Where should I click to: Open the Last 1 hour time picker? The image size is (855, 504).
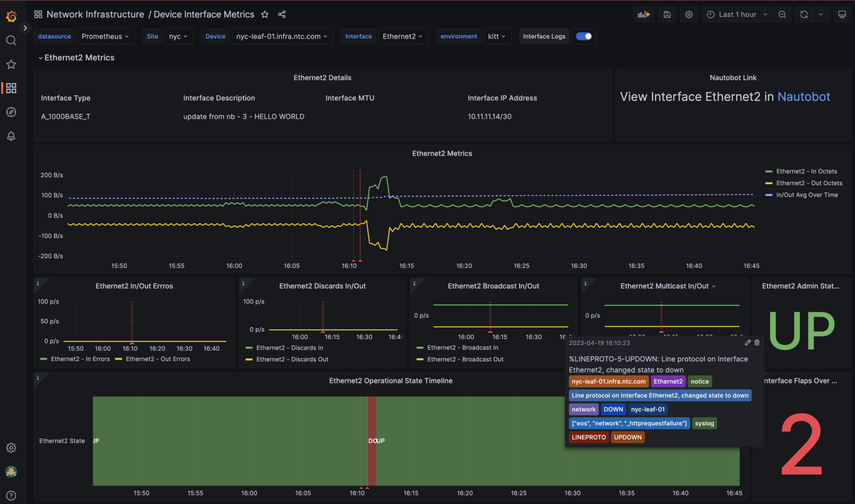(x=737, y=14)
